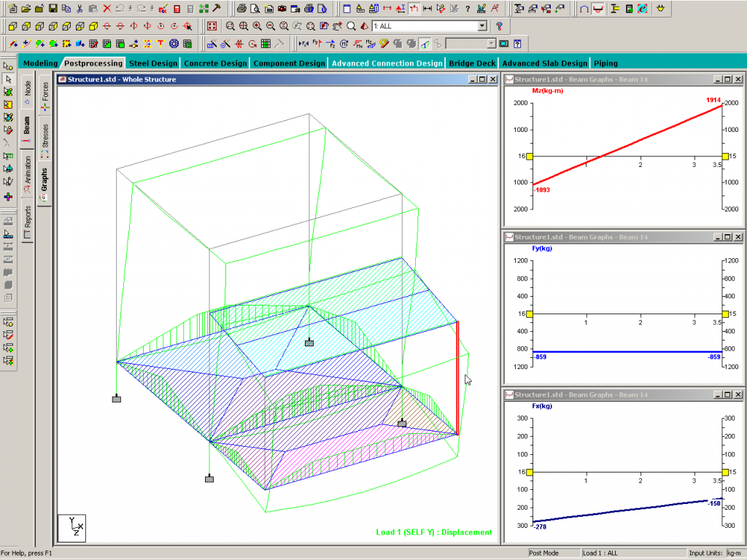Open the Advanced Slab Design tab

544,63
